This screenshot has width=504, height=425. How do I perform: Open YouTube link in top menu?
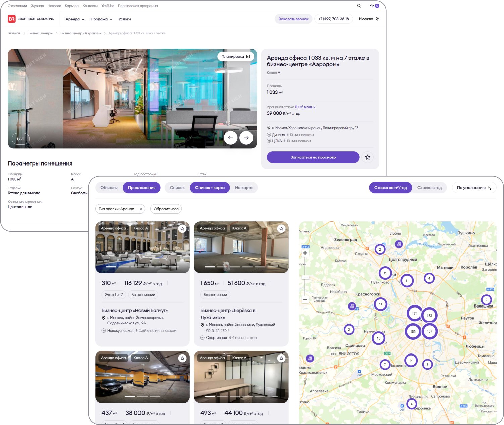(108, 6)
